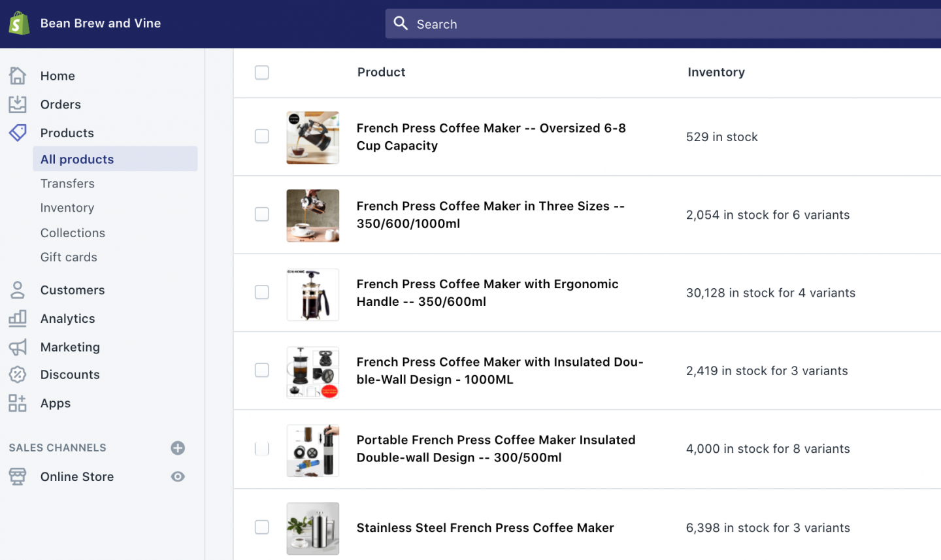This screenshot has height=560, width=941.
Task: Toggle the select-all products checkbox in header
Action: [262, 73]
